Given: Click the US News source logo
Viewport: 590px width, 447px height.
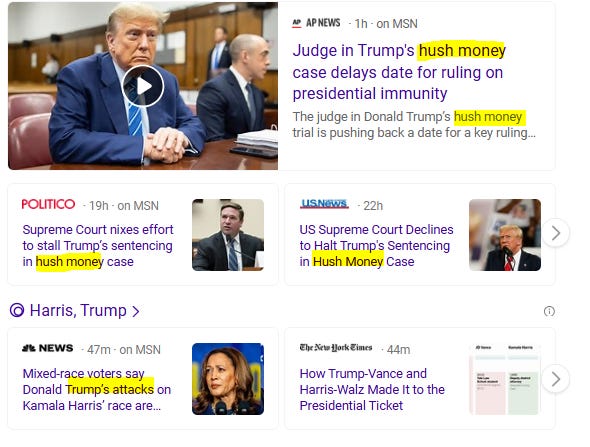Looking at the screenshot, I should pyautogui.click(x=324, y=204).
